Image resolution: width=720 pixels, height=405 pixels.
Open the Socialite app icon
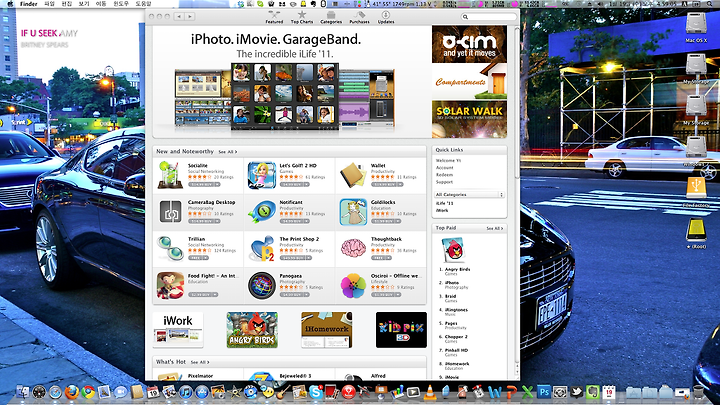pyautogui.click(x=170, y=175)
